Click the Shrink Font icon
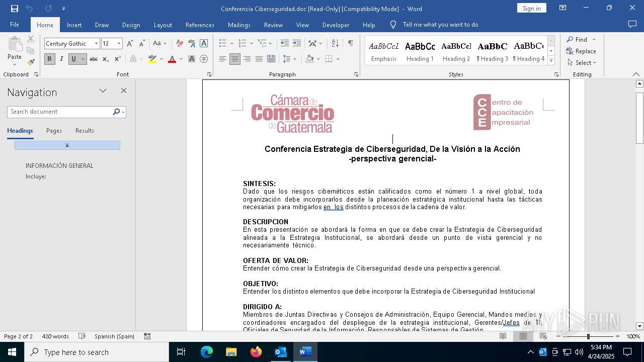The width and height of the screenshot is (644, 362). 142,44
